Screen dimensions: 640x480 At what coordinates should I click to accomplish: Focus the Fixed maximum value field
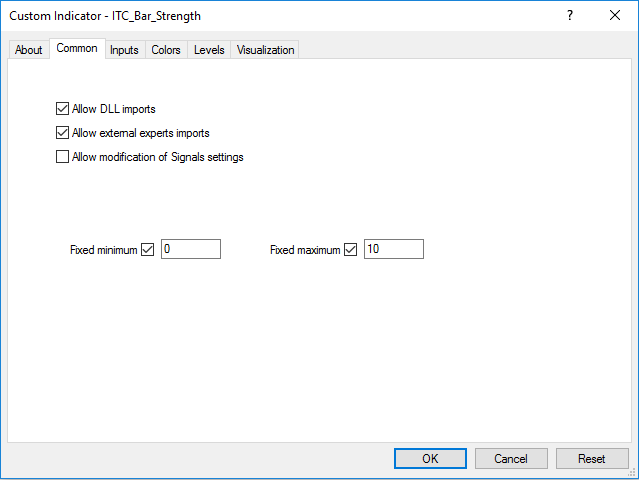click(x=393, y=249)
